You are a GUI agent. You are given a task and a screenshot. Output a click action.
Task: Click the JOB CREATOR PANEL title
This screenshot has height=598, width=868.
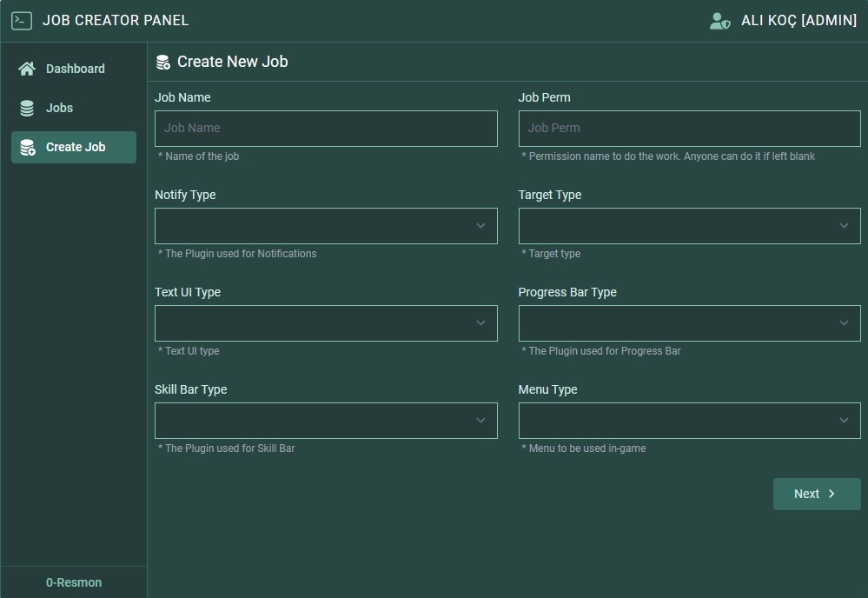116,21
